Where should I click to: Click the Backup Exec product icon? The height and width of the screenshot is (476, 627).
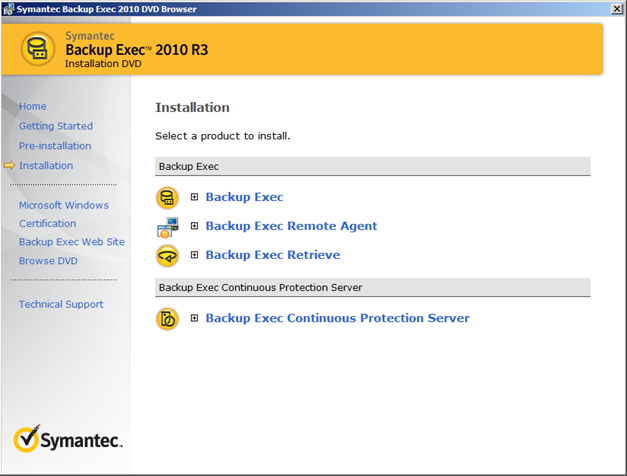point(167,198)
